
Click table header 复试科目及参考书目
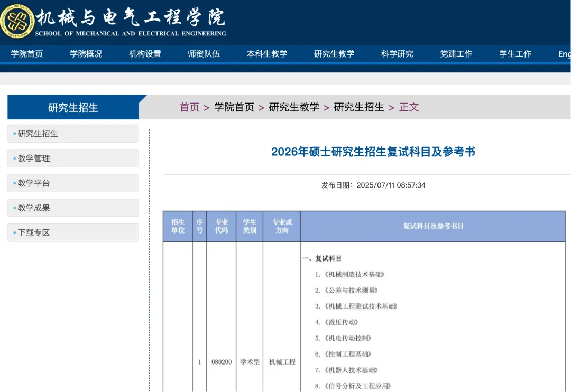(x=433, y=226)
